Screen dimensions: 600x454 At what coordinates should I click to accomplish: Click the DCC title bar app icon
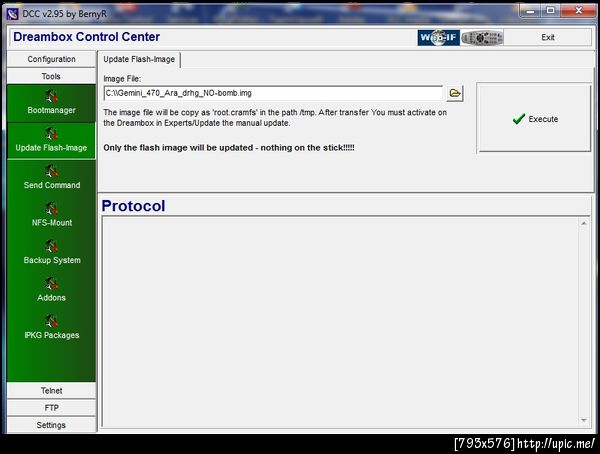(x=12, y=14)
